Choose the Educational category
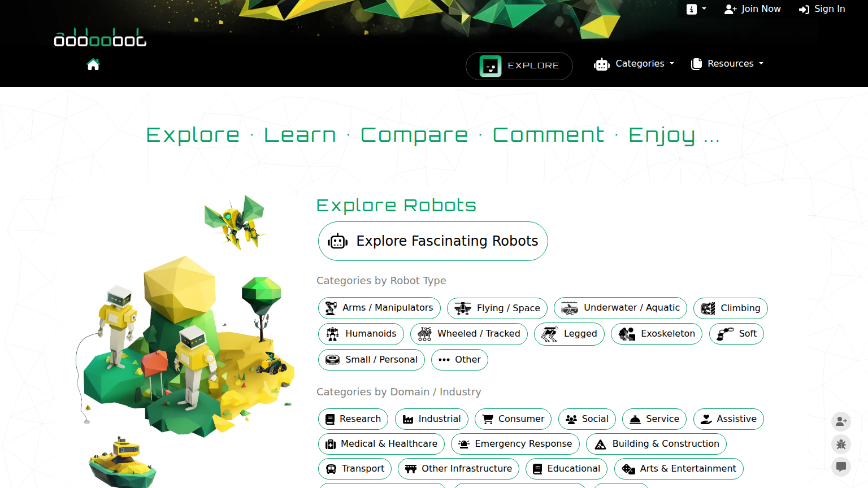 (x=566, y=469)
